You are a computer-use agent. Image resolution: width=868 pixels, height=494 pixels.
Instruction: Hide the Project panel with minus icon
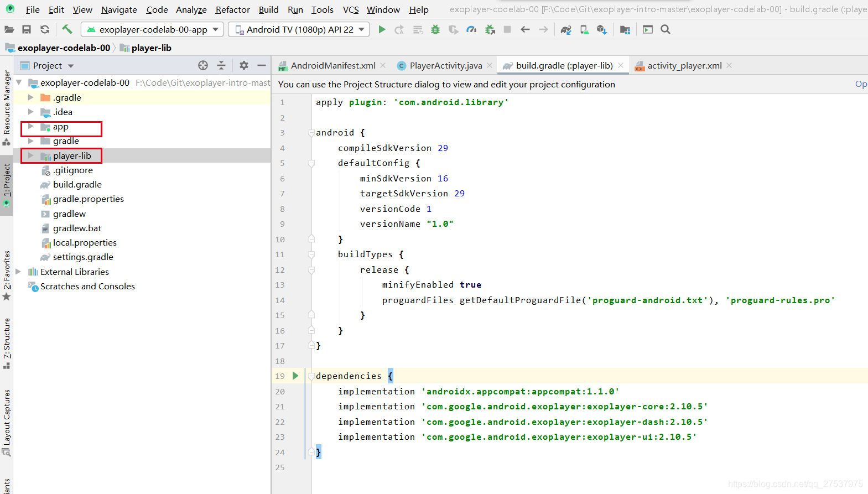262,65
